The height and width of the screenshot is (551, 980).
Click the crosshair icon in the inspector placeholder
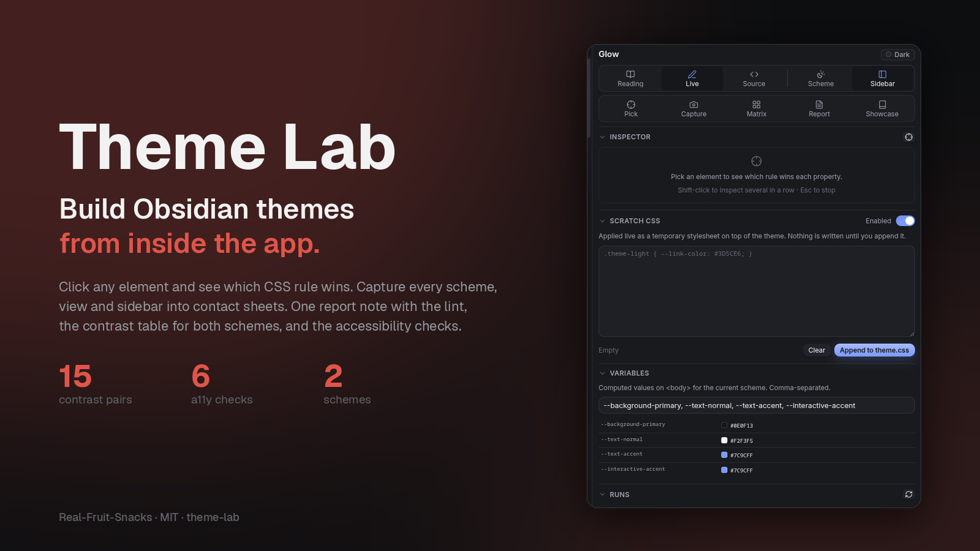coord(756,161)
